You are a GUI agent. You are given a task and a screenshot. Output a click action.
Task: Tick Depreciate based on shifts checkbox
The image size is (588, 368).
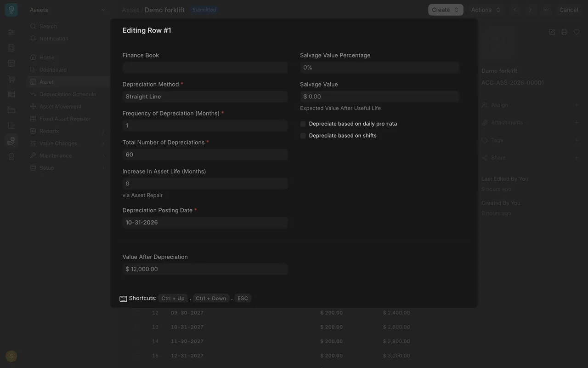tap(303, 136)
